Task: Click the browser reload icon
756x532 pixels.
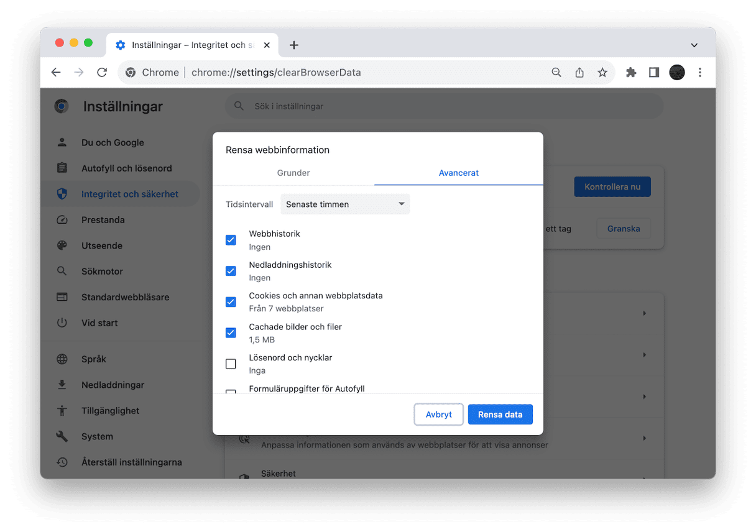Action: 102,73
